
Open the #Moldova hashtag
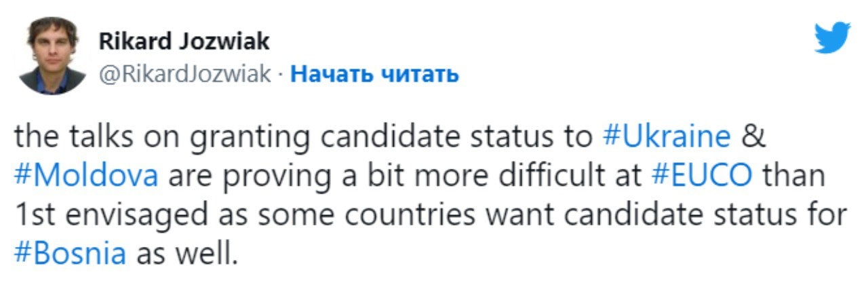pos(86,176)
